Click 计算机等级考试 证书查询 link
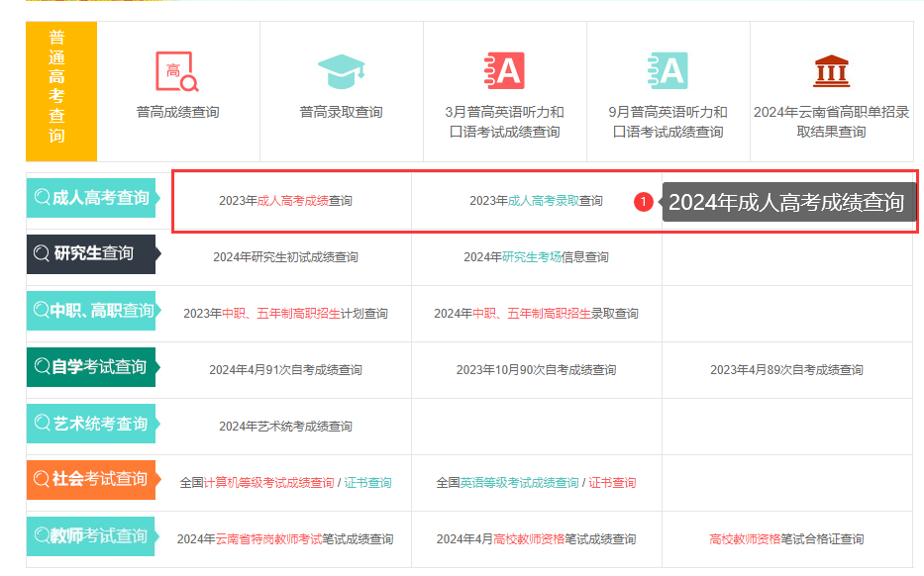Screen dimensions: 924x576 point(367,483)
